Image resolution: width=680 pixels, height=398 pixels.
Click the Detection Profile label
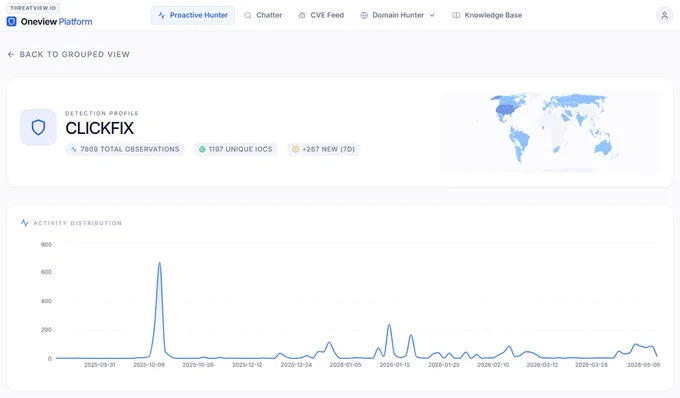[x=102, y=113]
